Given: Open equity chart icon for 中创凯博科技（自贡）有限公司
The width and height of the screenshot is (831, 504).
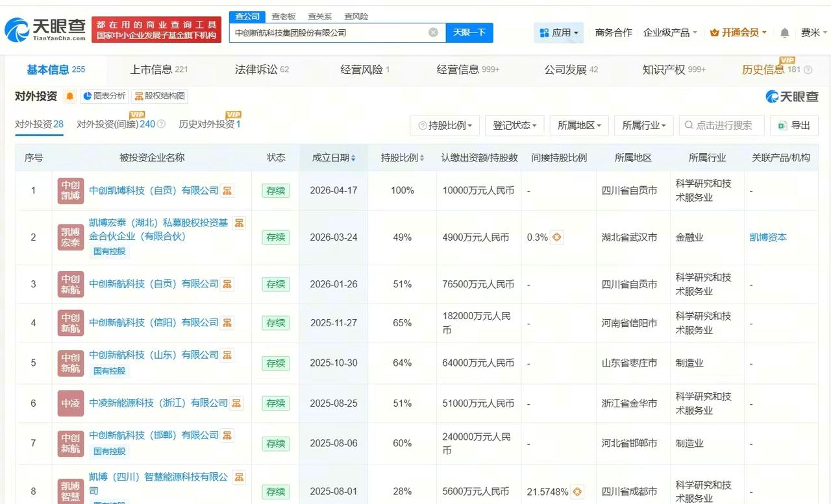Looking at the screenshot, I should 227,191.
